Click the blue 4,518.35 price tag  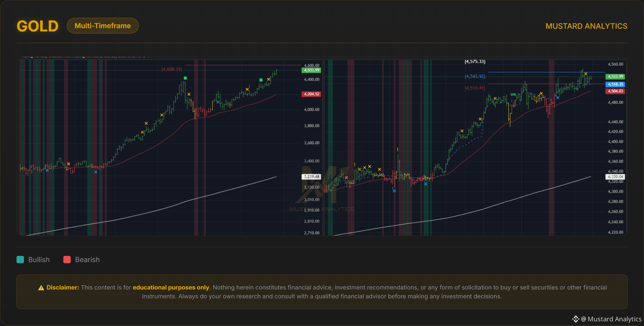coord(615,84)
